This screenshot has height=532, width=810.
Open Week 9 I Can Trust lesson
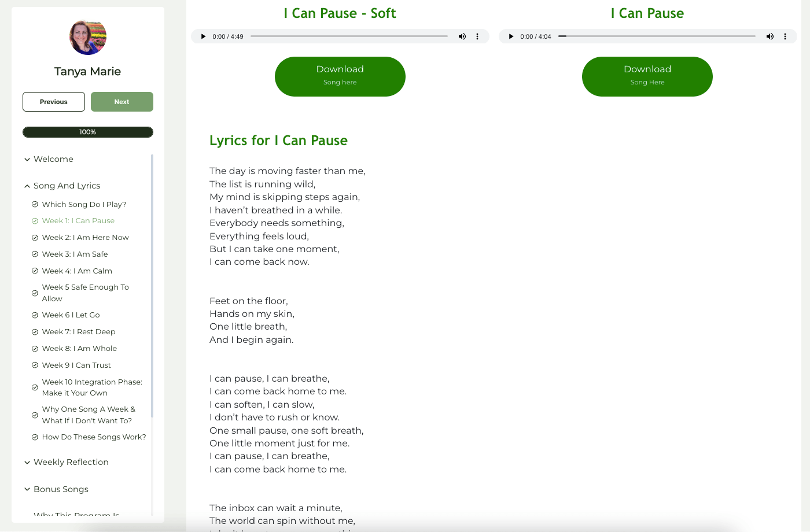click(76, 365)
